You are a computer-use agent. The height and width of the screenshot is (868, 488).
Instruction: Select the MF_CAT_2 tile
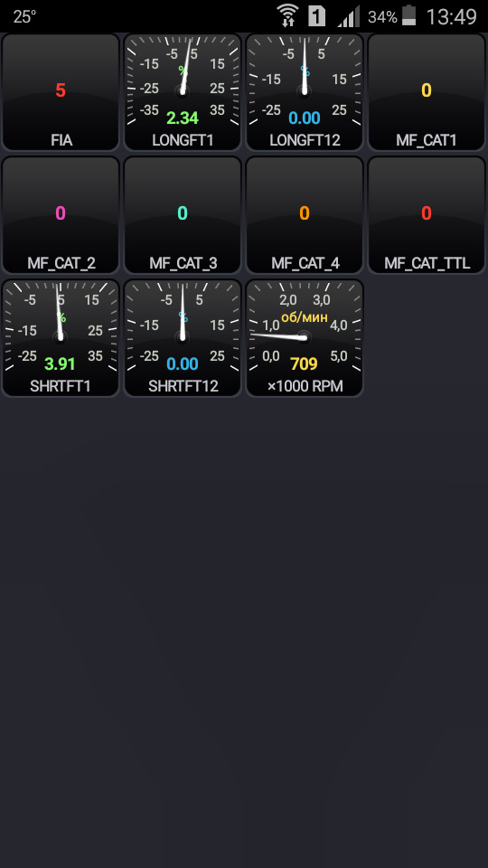pyautogui.click(x=61, y=215)
